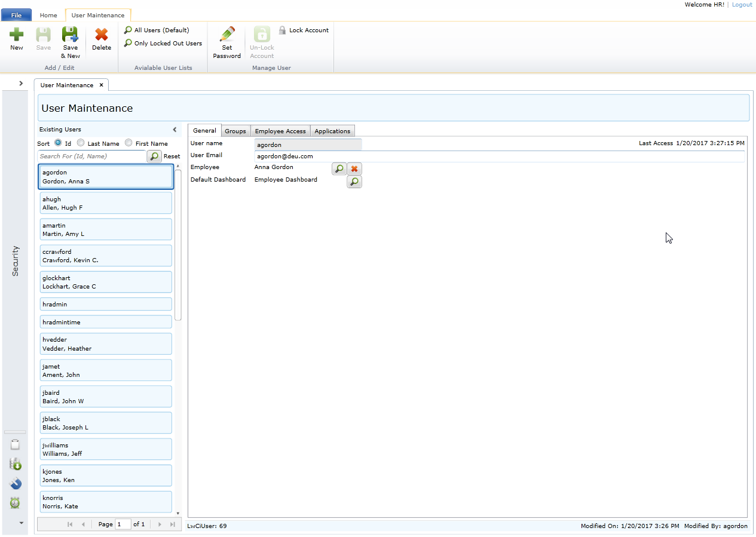Click the clipboard icon in Security sidebar
The image size is (756, 537).
pos(15,444)
